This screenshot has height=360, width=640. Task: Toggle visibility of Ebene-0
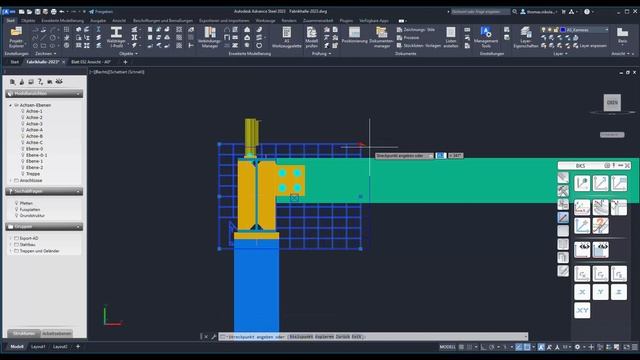point(23,149)
